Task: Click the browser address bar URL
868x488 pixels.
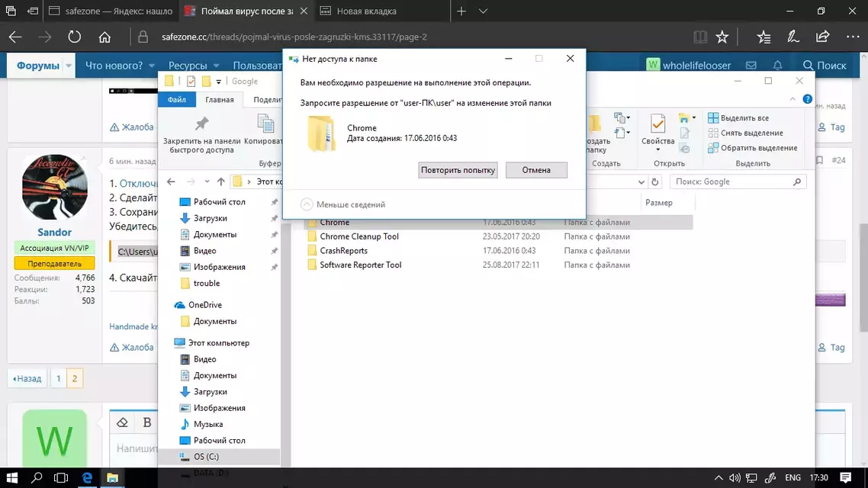Action: tap(294, 37)
